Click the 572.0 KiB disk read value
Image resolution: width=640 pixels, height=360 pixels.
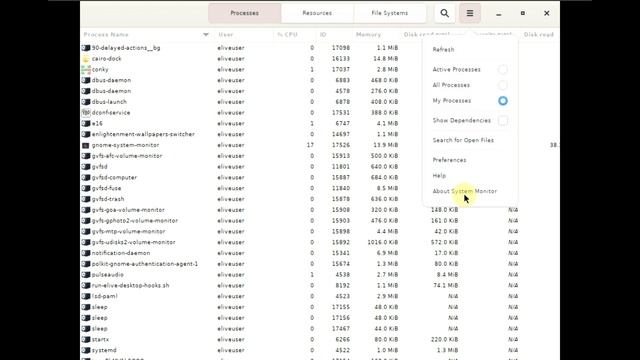[x=444, y=242]
